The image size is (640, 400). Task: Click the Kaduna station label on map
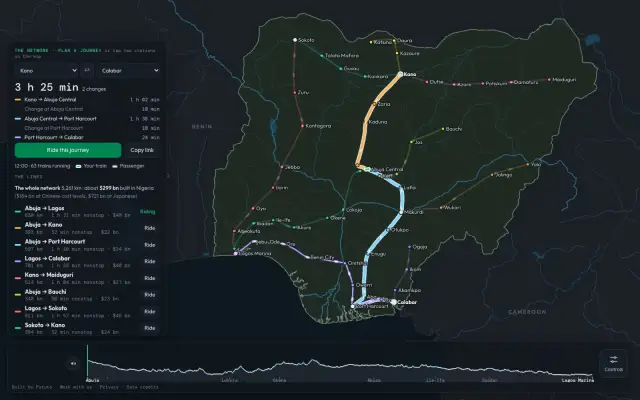pyautogui.click(x=378, y=122)
